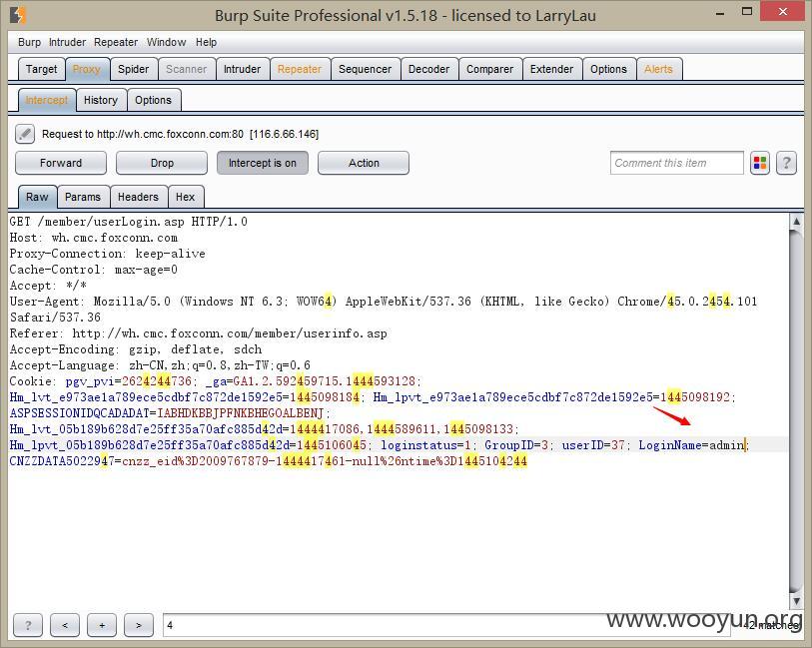Go to next search match arrow
The height and width of the screenshot is (648, 812).
pos(139,625)
